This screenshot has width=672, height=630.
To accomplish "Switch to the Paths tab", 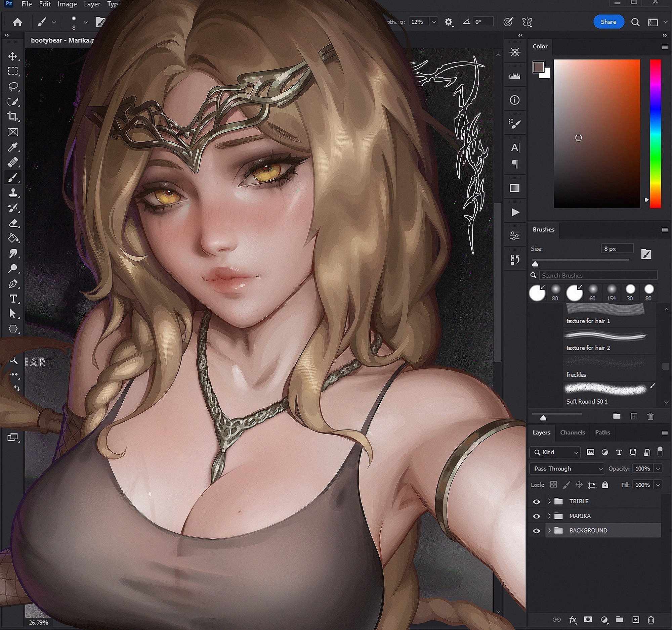I will pos(602,433).
